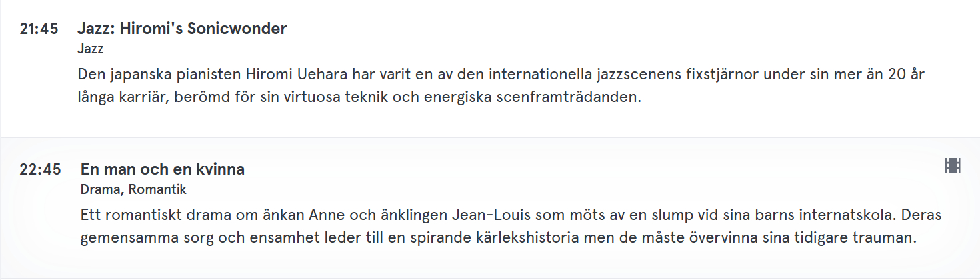This screenshot has height=280, width=980.
Task: Open the En man och en kvinna title
Action: pos(163,169)
